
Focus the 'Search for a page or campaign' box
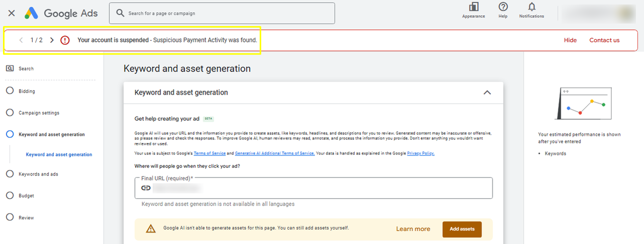tap(222, 13)
